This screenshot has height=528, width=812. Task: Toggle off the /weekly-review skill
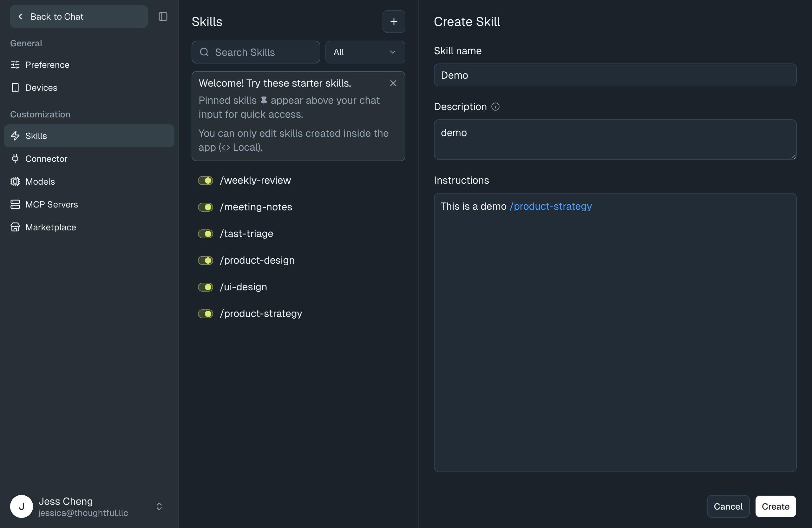click(206, 181)
